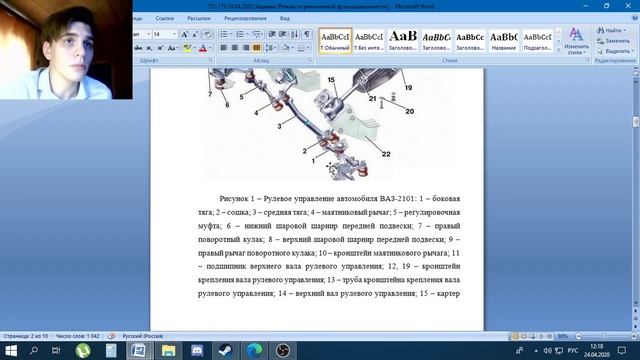Open line spacing options

pyautogui.click(x=270, y=48)
